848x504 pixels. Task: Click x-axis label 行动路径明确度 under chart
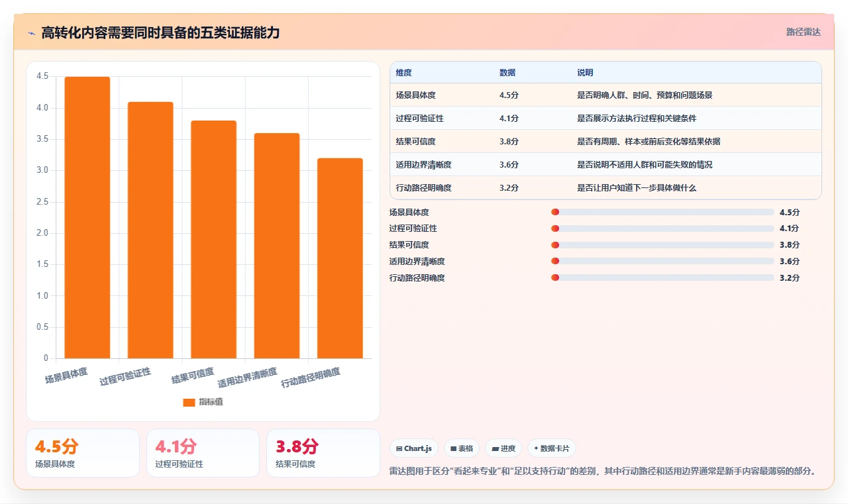[311, 378]
